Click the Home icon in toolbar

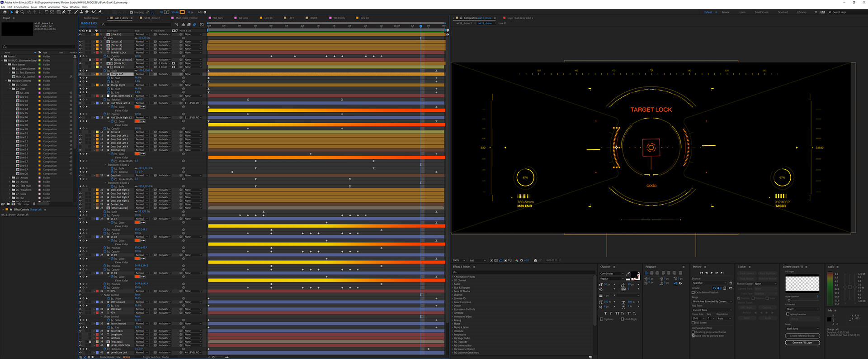(5, 12)
